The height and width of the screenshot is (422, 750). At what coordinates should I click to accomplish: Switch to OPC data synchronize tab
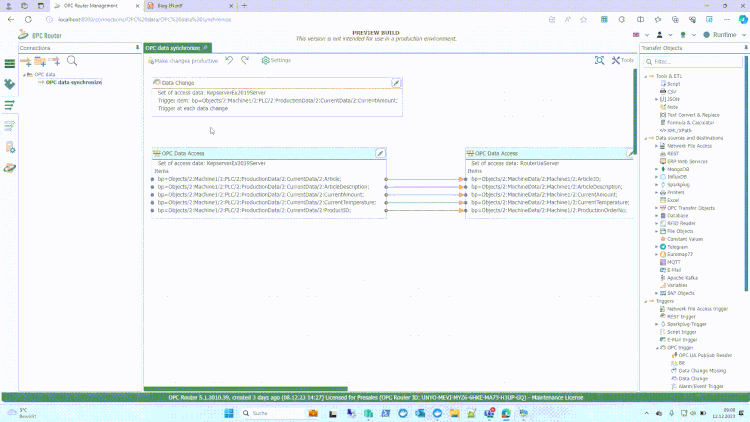[176, 48]
